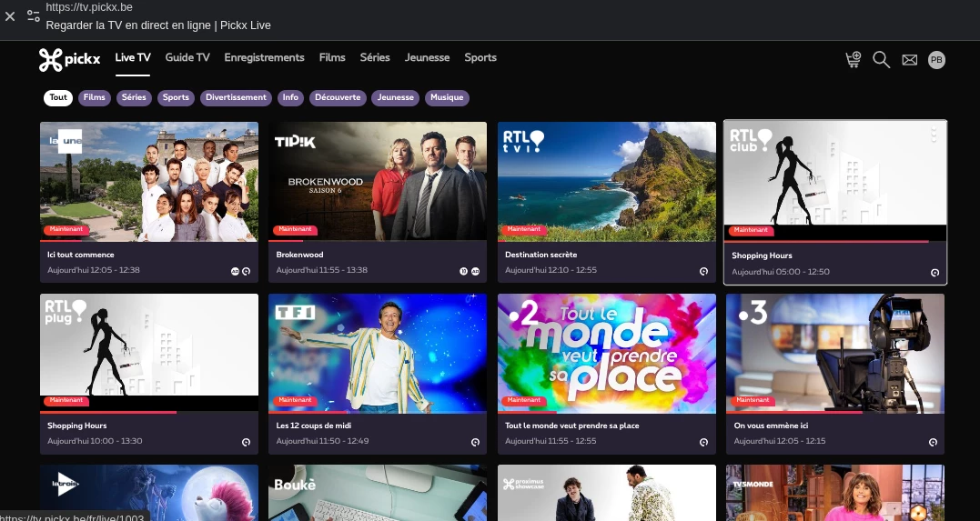The height and width of the screenshot is (521, 980).
Task: Open the TF1 game show host thumbnail
Action: 378,353
